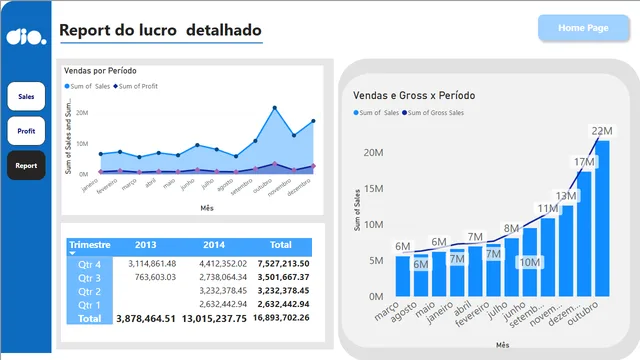Viewport: 640px width, 360px height.
Task: Click the 'Report do lucro detalhado' heading
Action: click(160, 30)
